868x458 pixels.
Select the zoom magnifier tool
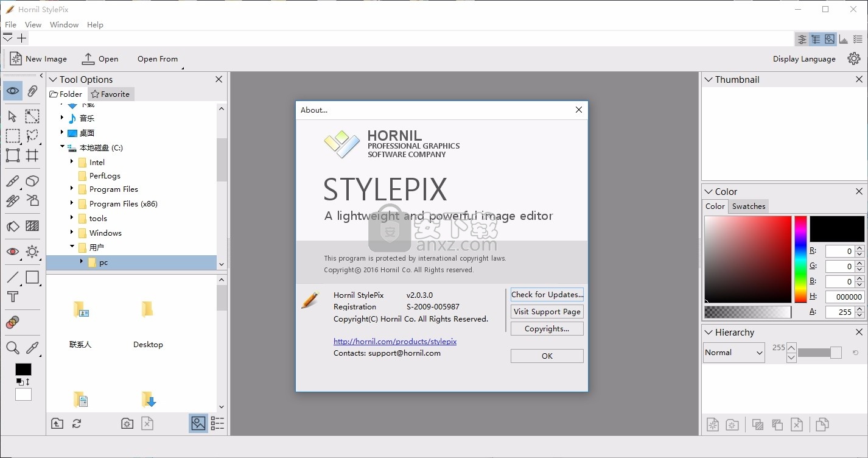point(13,348)
